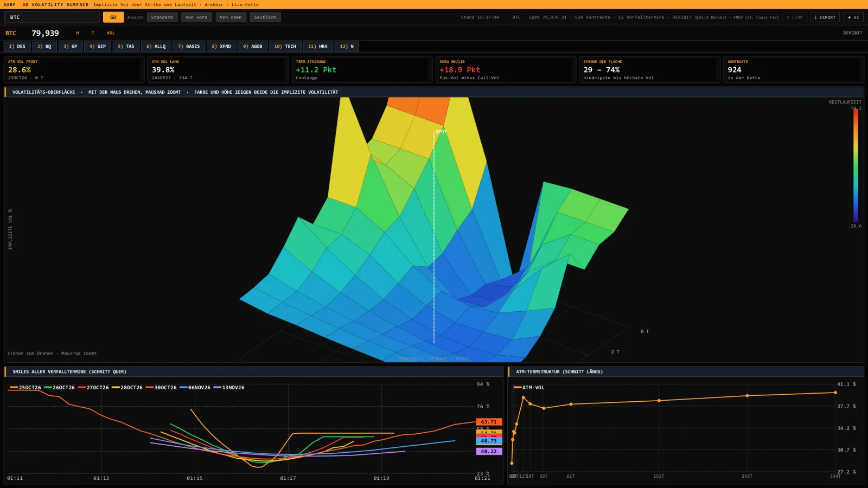
Task: Open the 7) BASIS function tab
Action: click(x=189, y=47)
